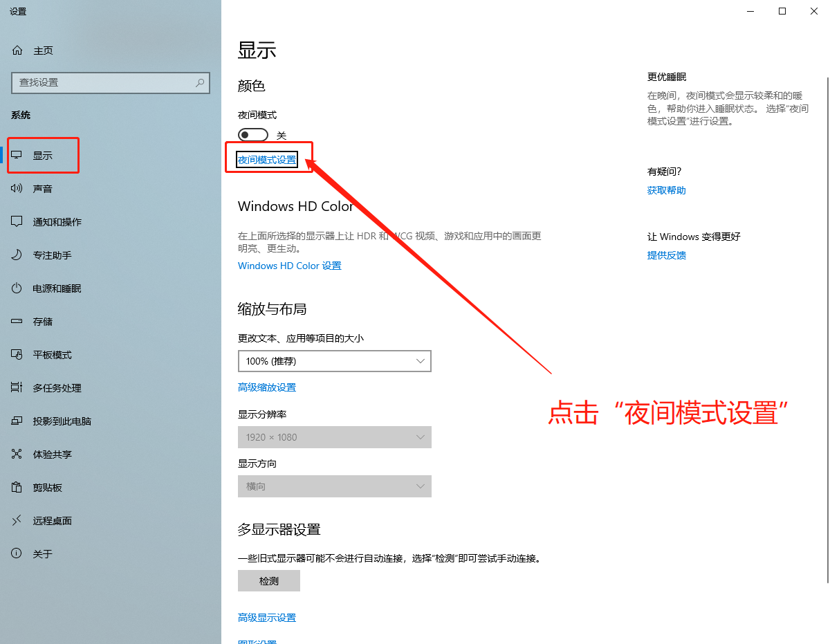
Task: Click the 通知和操作 notification icon
Action: [17, 222]
